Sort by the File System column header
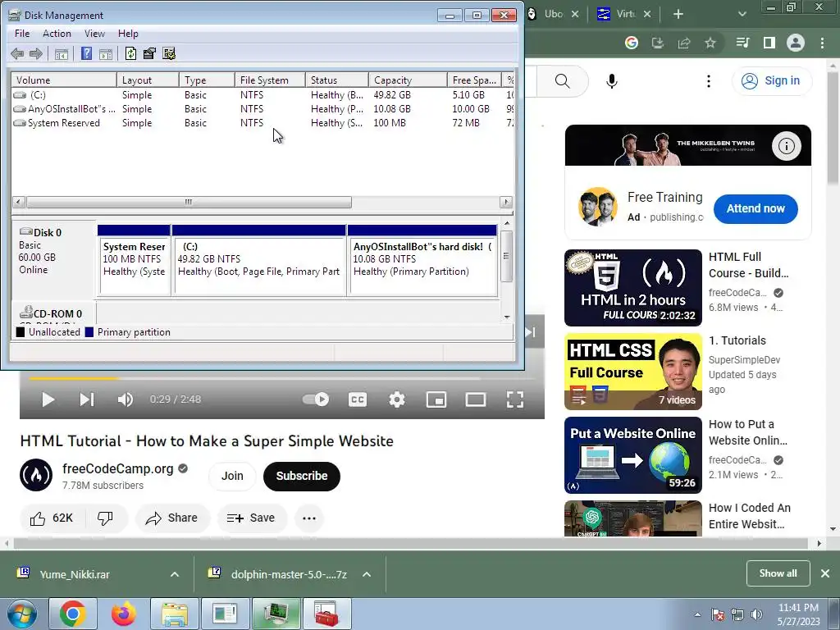This screenshot has width=840, height=630. (270, 80)
